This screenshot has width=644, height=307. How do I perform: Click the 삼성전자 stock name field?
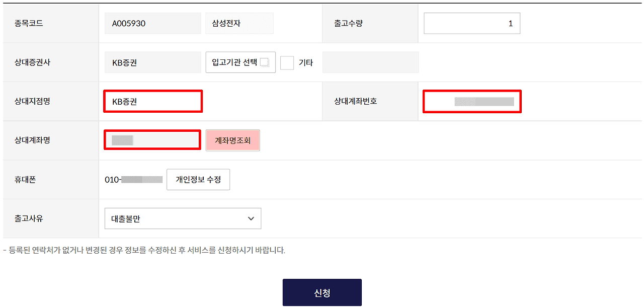click(x=239, y=23)
